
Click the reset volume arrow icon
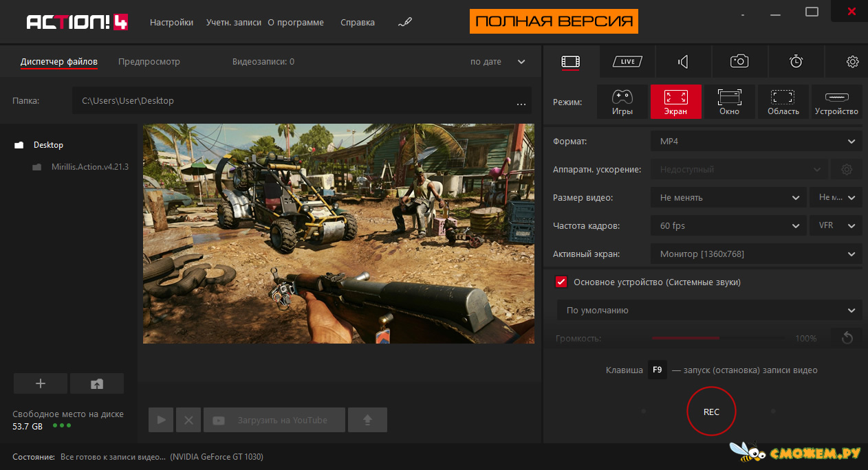coord(847,338)
